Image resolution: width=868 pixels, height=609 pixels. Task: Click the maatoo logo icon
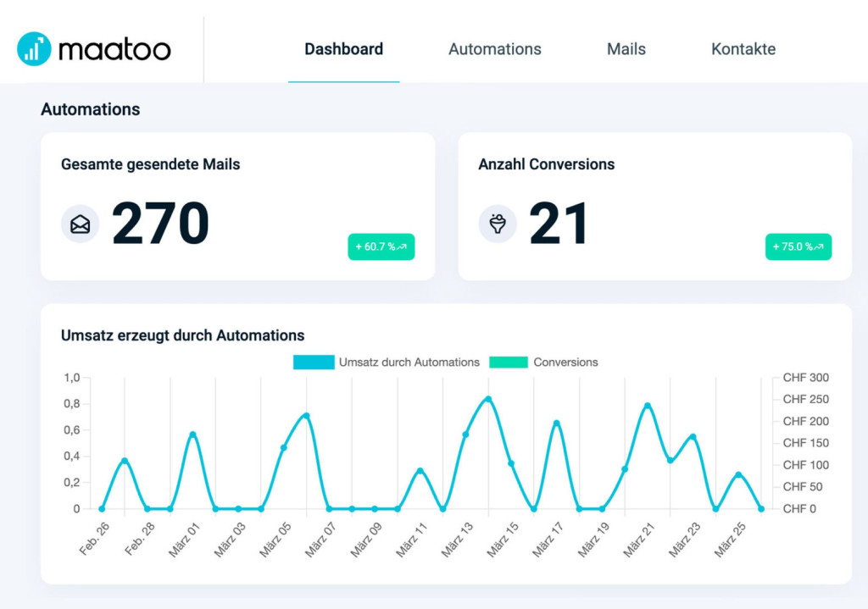pos(34,48)
